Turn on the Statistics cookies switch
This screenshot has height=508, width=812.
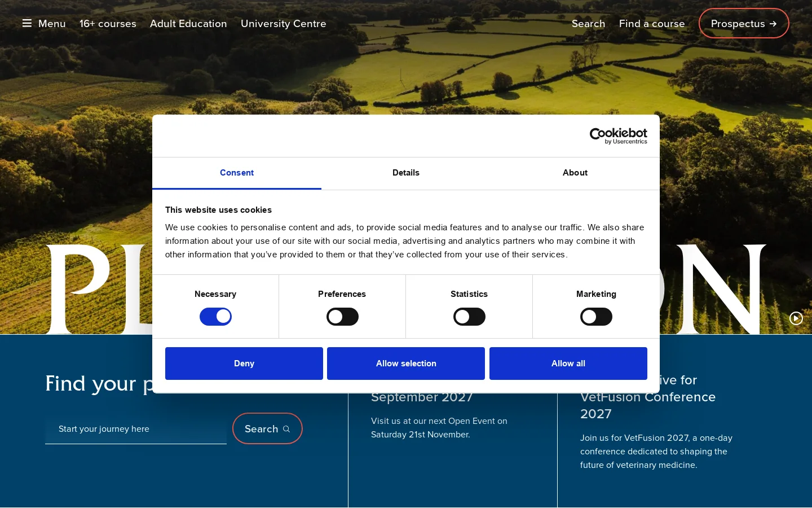469,317
